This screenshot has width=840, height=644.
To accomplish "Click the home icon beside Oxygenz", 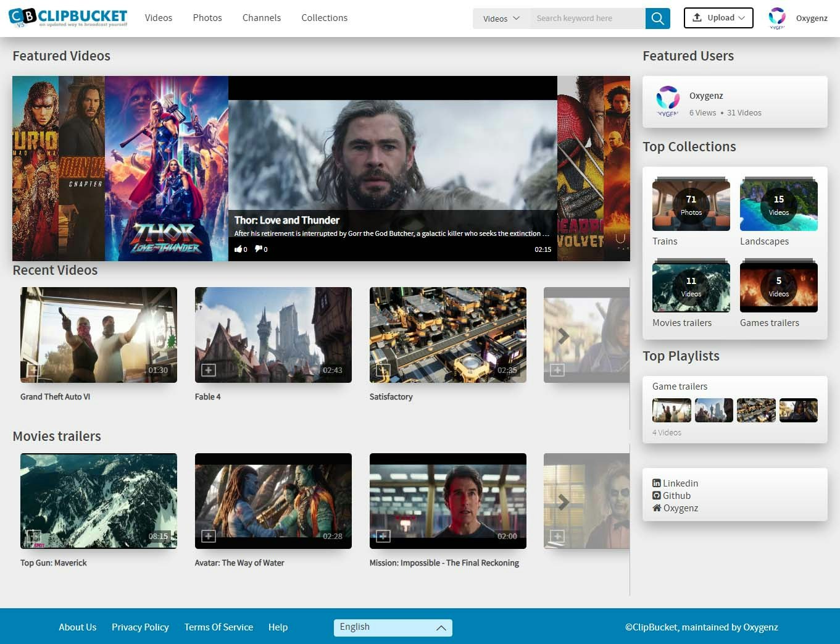I will pos(657,508).
